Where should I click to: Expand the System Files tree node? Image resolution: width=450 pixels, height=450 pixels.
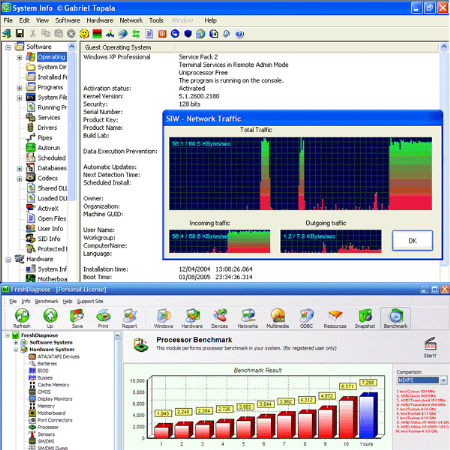tap(19, 98)
